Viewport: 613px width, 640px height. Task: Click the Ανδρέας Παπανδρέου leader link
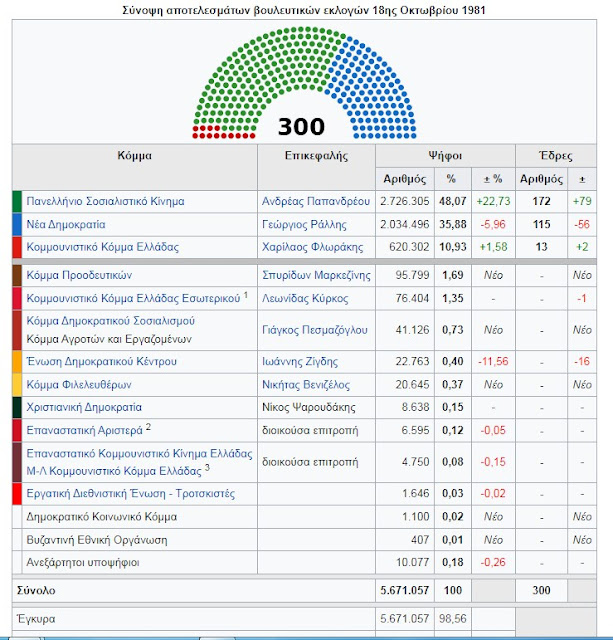point(310,201)
